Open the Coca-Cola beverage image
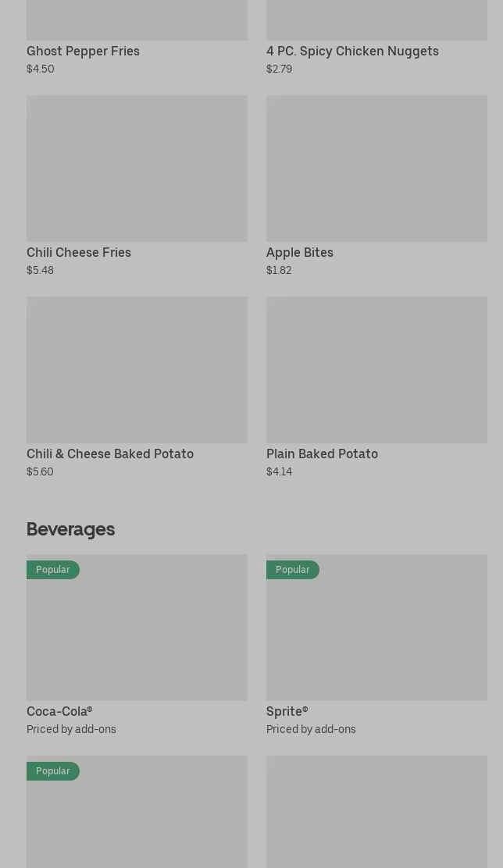 pyautogui.click(x=137, y=632)
